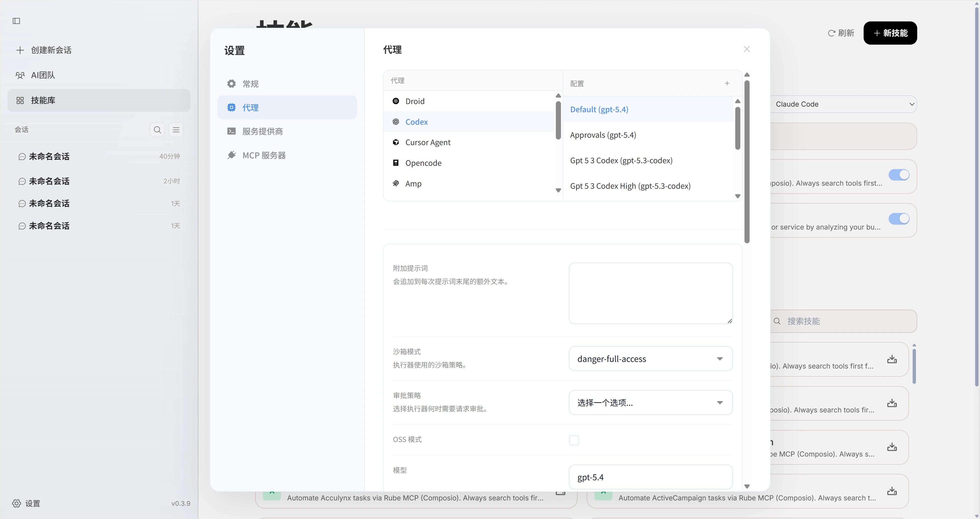Click the AI团队 team icon
The image size is (980, 519).
coord(20,75)
